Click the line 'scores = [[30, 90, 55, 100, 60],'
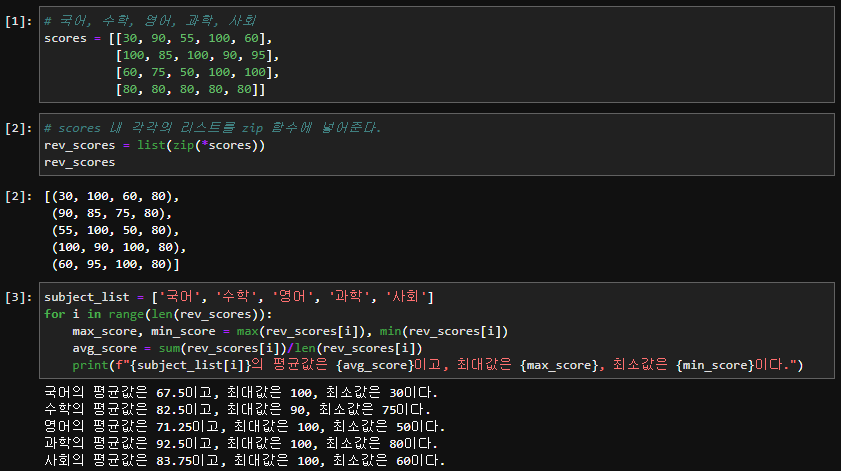Image resolution: width=841 pixels, height=471 pixels. [x=158, y=38]
